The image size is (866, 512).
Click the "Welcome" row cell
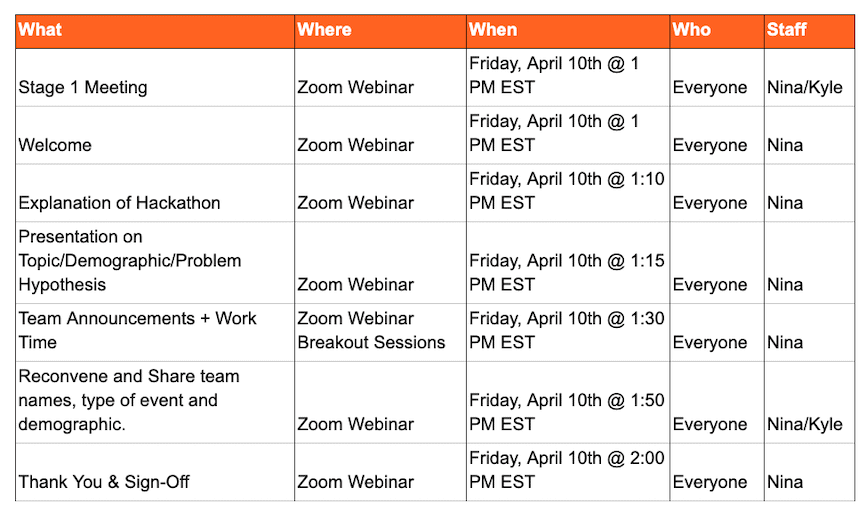[x=155, y=135]
